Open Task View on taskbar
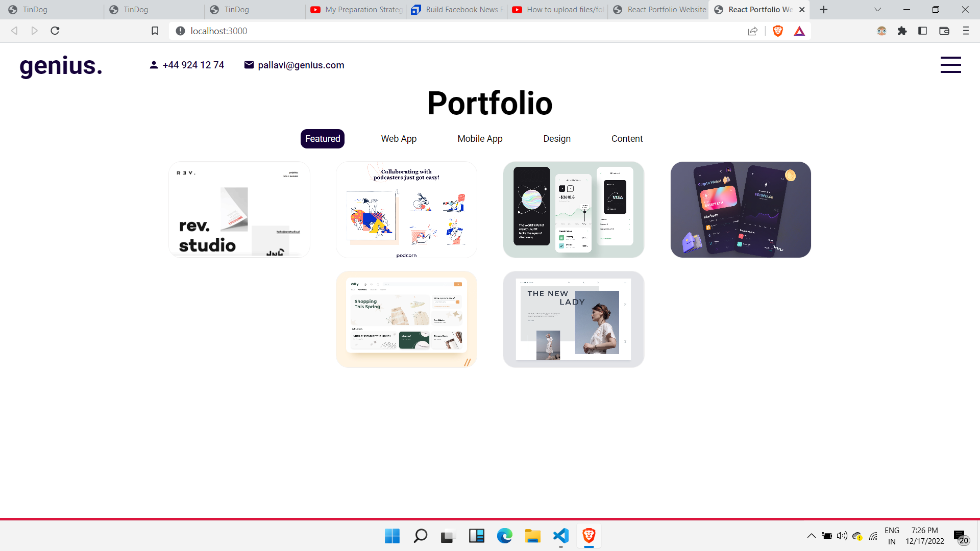 coord(448,536)
